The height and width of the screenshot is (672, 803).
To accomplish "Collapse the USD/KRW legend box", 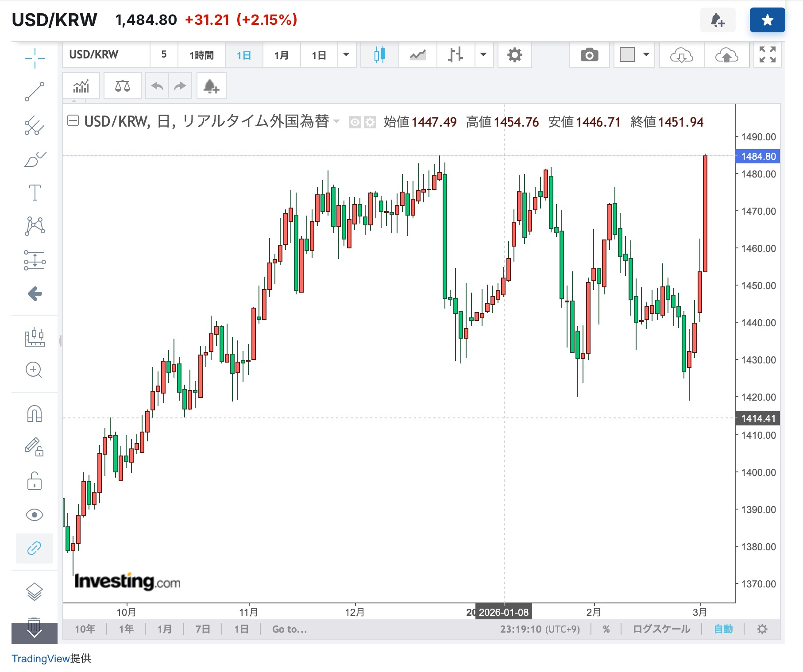I will 73,120.
